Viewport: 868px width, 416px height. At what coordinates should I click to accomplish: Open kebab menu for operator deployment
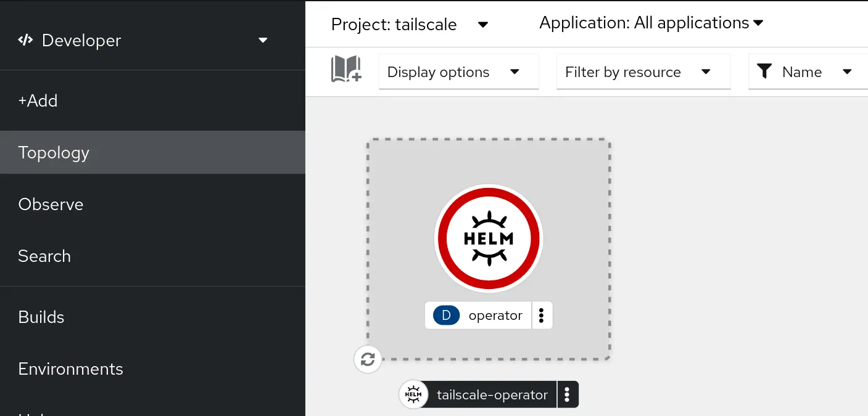coord(542,316)
